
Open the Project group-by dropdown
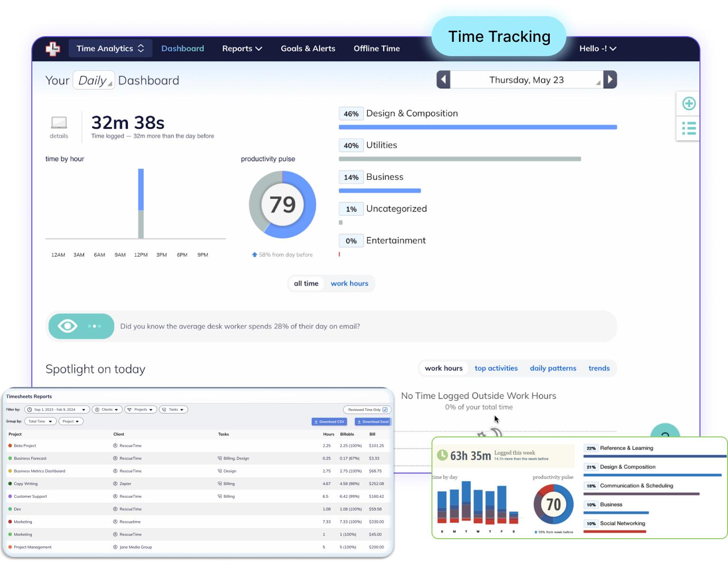[71, 421]
